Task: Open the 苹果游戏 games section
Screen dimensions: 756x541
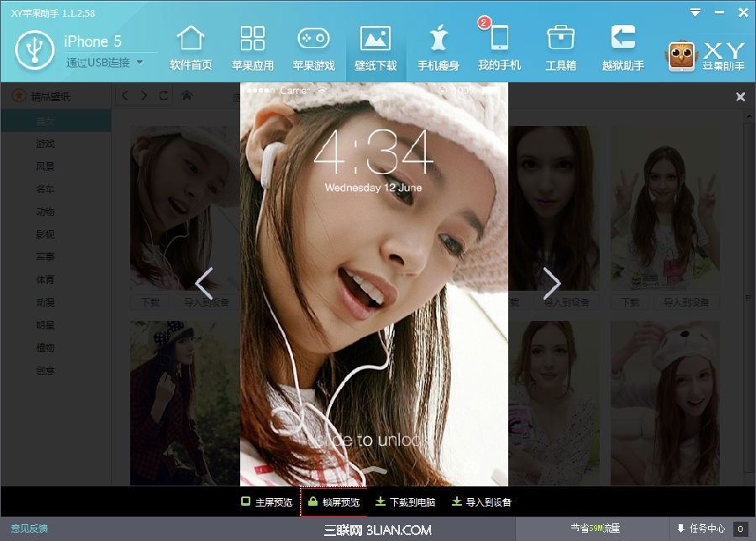Action: point(314,48)
